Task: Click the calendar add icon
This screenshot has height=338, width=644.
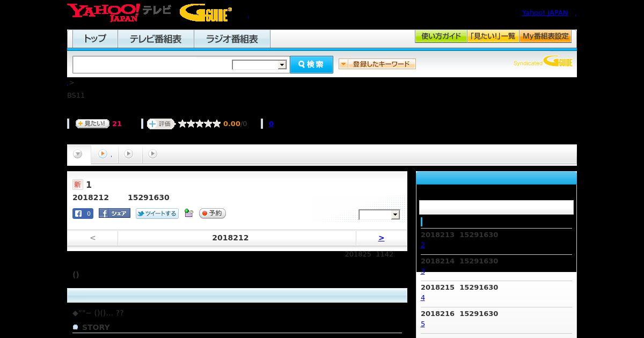Action: pos(189,213)
